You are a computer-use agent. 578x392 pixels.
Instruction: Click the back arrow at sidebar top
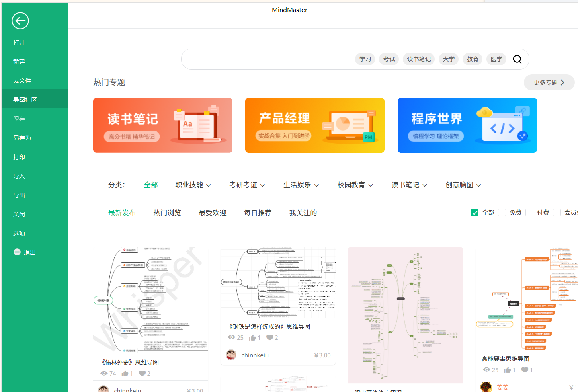pyautogui.click(x=20, y=21)
